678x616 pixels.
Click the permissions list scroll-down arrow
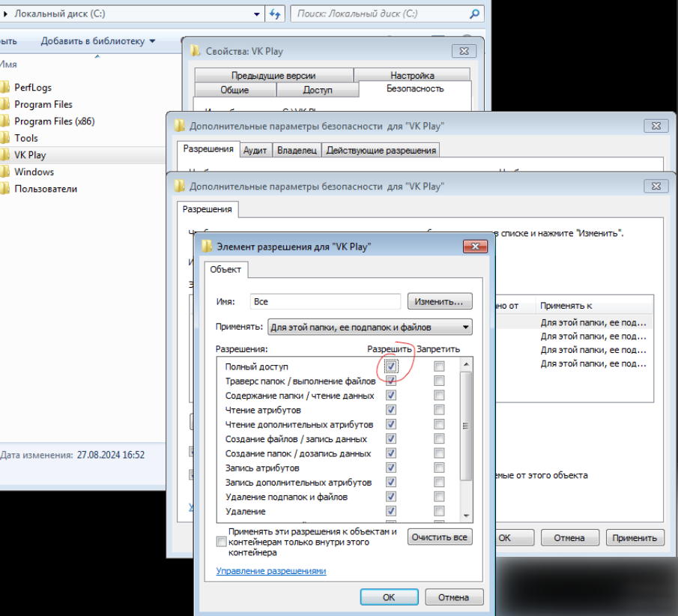tap(466, 516)
